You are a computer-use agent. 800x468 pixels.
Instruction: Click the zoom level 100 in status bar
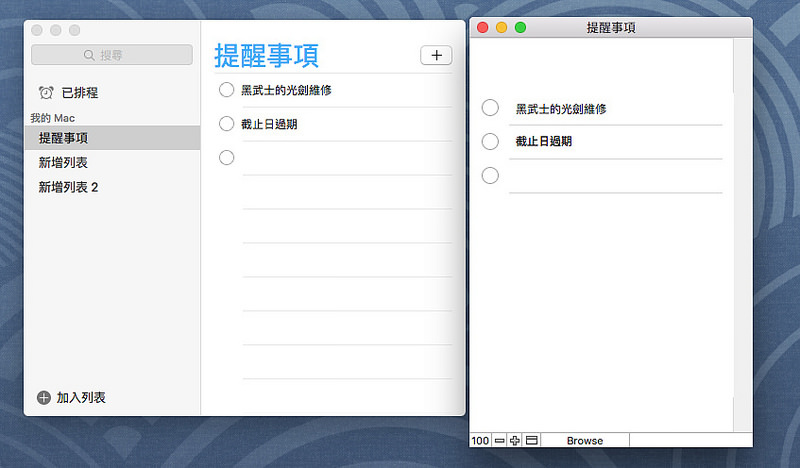tap(480, 440)
